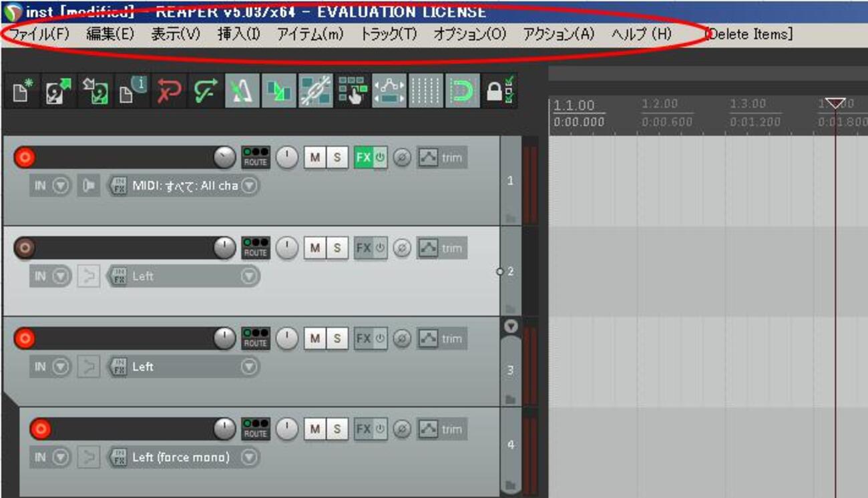Open the 編集(E) menu

[110, 35]
